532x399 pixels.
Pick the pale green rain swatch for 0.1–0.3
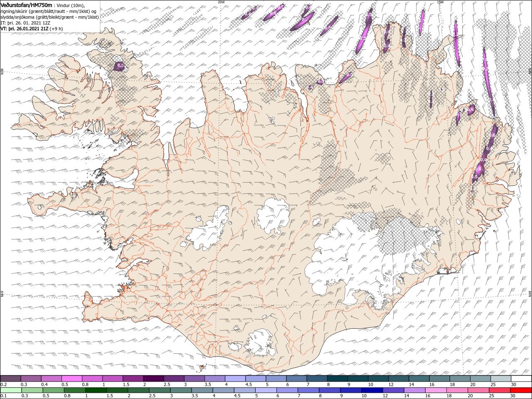pos(11,390)
